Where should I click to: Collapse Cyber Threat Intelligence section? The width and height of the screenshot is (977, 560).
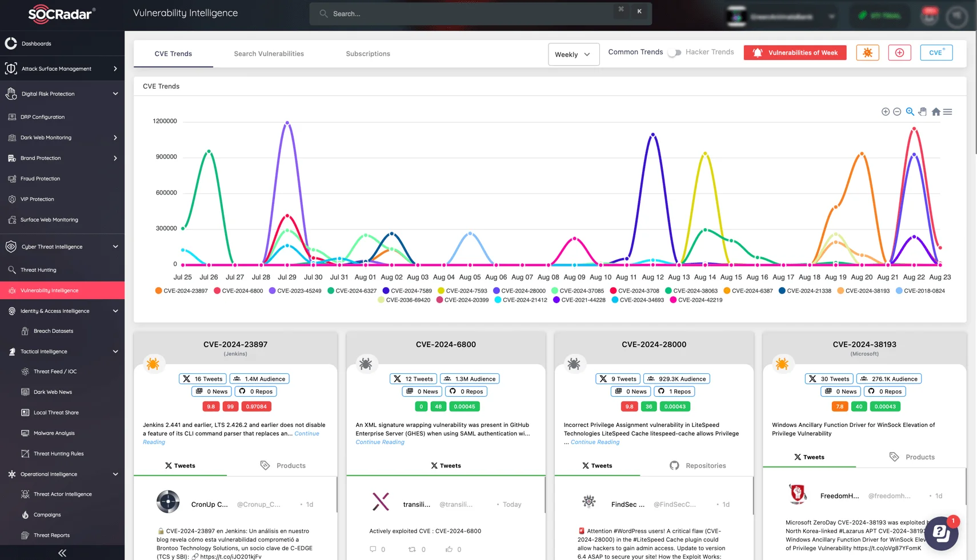click(62, 247)
